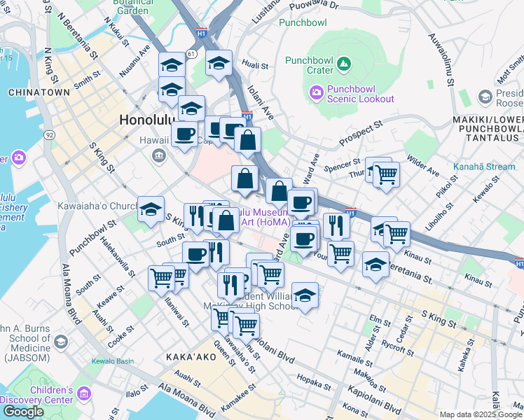Click the Map data ©2025 Google attribution

click(481, 414)
